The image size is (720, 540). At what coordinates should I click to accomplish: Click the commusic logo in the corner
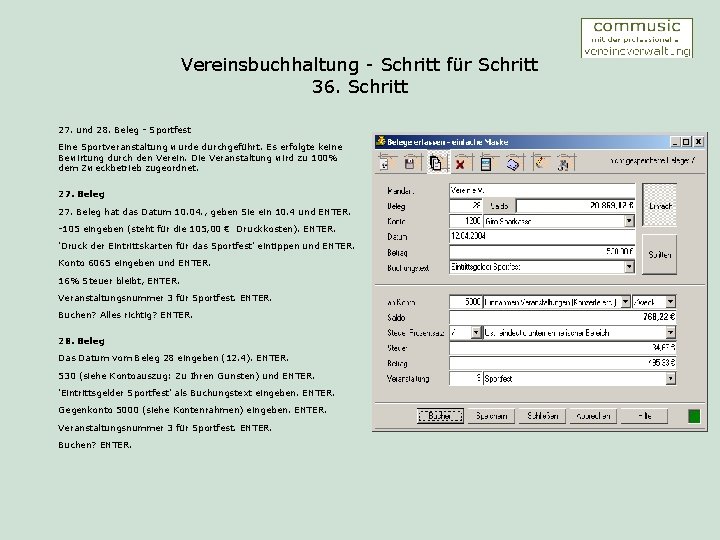(636, 38)
